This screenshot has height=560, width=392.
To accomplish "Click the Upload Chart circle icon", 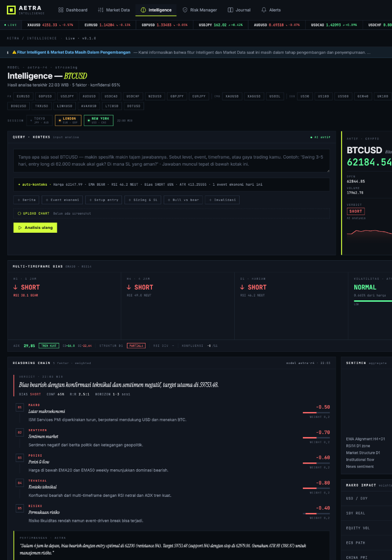I will click(19, 214).
